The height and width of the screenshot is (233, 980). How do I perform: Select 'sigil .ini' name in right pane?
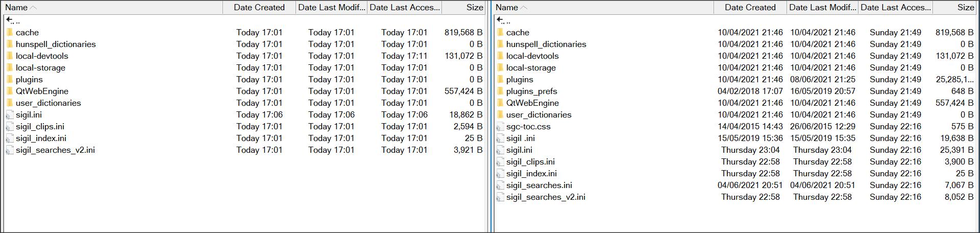pos(521,138)
